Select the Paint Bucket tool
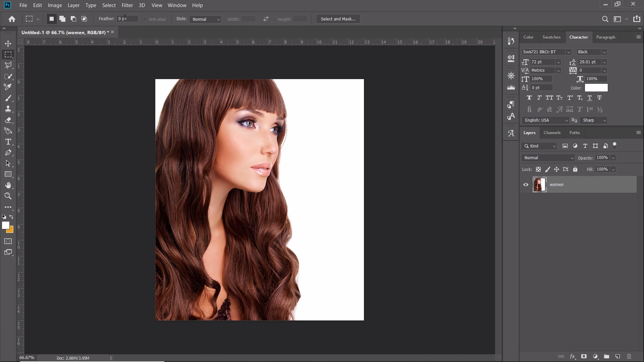Viewport: 644px width, 362px height. coord(8,131)
